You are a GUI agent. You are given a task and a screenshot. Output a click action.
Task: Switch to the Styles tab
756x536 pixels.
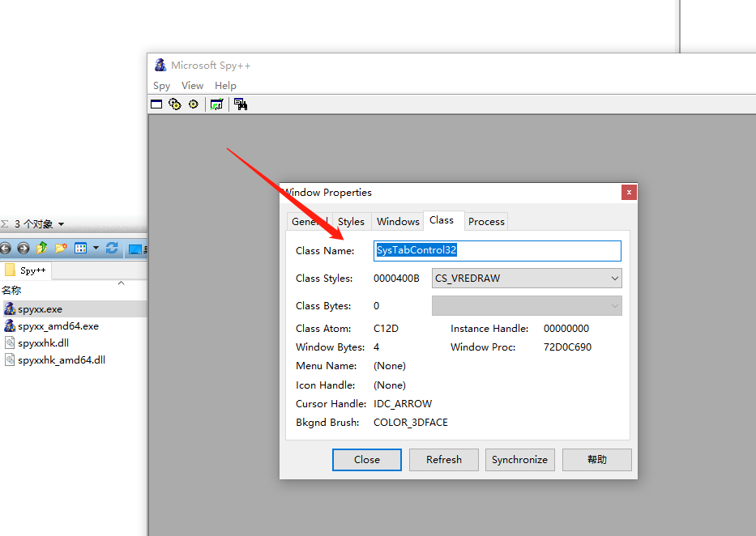351,220
